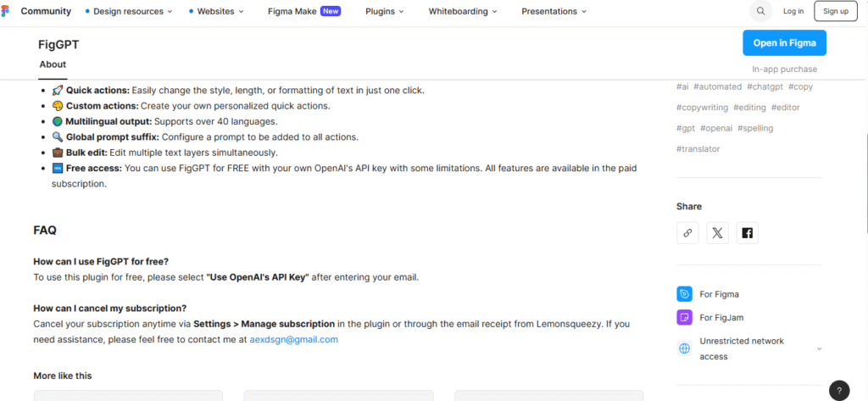868x401 pixels.
Task: Share on X using the X icon
Action: 717,233
